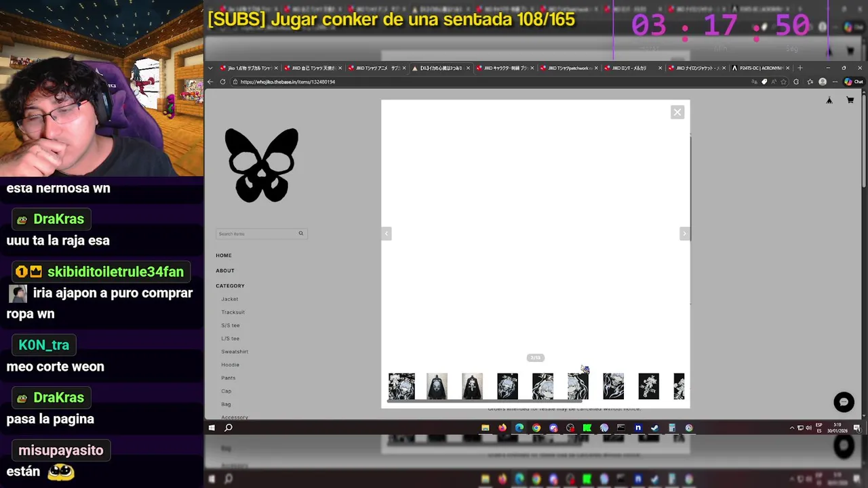
Task: Switch to the JIKO Tシャツ 天使 tab
Action: point(313,68)
